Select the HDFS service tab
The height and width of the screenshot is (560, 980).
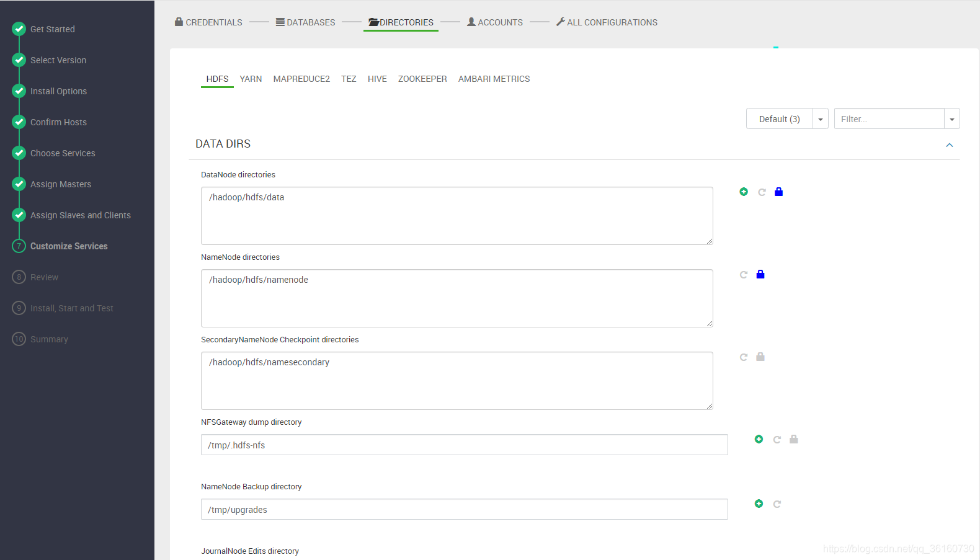217,79
